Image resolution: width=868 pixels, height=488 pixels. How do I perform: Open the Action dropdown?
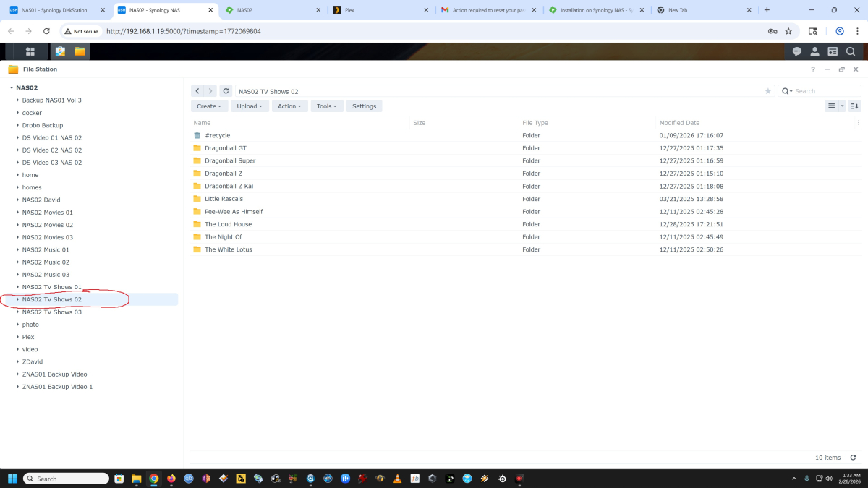coord(290,106)
